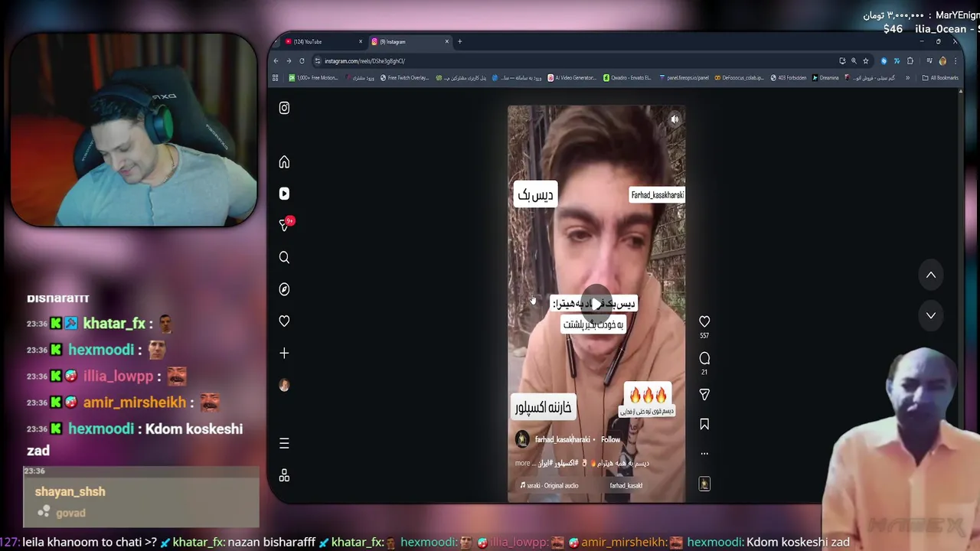
Task: Open the Apps grid shortcut in bookmarks bar
Action: click(276, 77)
